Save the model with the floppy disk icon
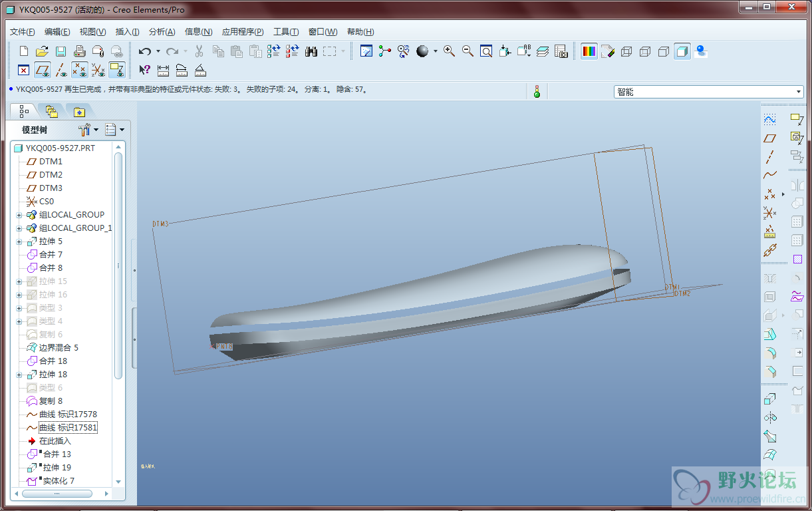This screenshot has height=511, width=812. tap(61, 51)
